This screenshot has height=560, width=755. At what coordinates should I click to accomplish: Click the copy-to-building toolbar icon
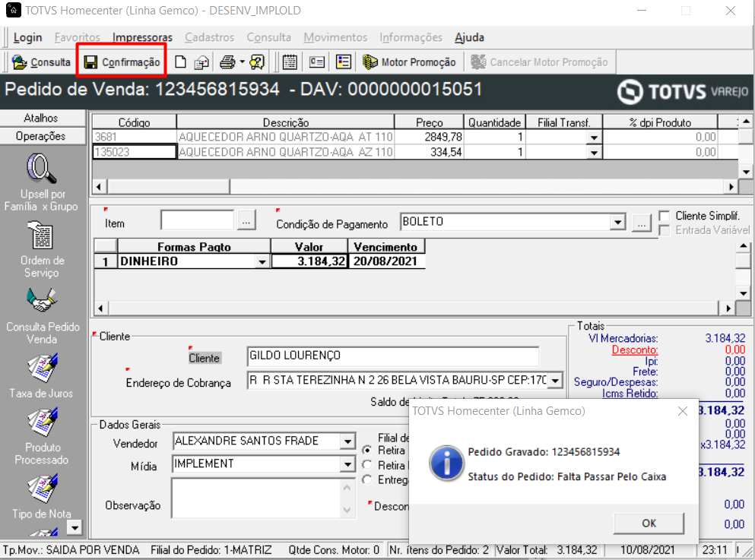pyautogui.click(x=201, y=62)
